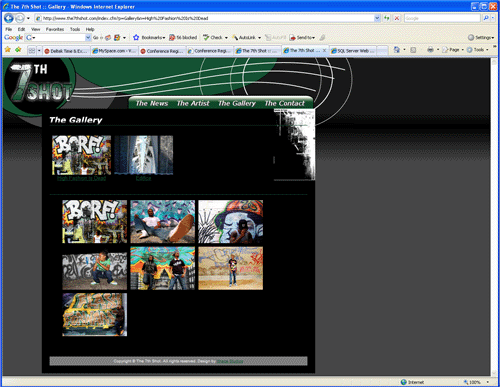This screenshot has width=500, height=387.
Task: Click the Home icon in command bar
Action: [397, 50]
